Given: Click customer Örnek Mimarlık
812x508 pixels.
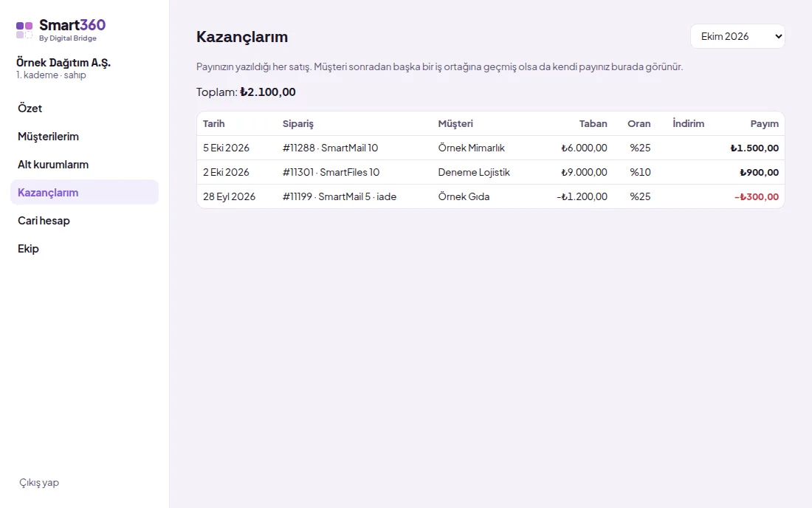Looking at the screenshot, I should coord(471,148).
